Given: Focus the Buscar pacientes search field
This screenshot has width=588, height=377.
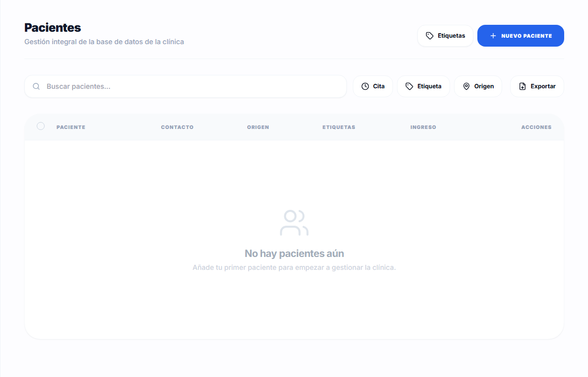Looking at the screenshot, I should pos(186,87).
